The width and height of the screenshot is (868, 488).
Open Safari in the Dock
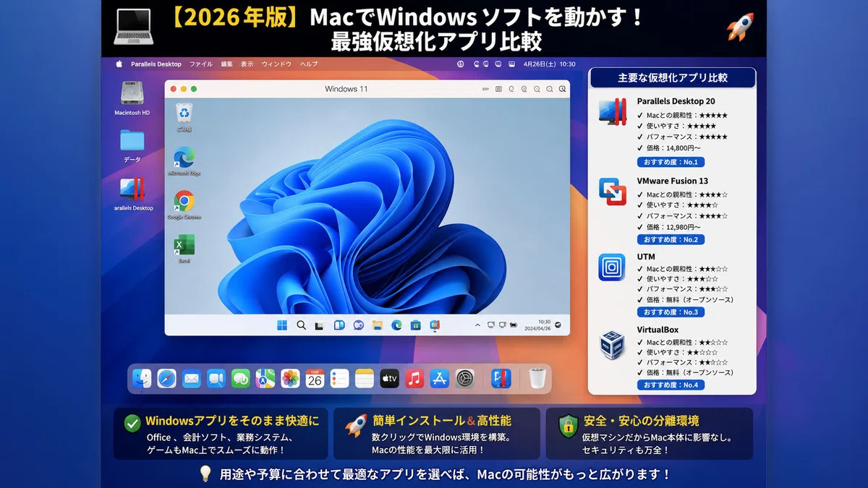[167, 378]
